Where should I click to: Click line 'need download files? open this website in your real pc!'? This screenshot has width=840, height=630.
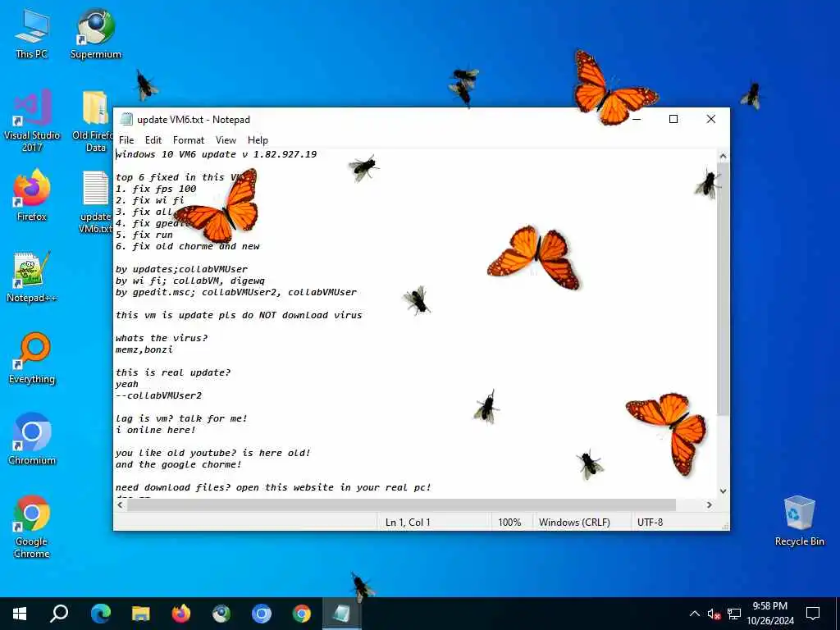click(273, 487)
